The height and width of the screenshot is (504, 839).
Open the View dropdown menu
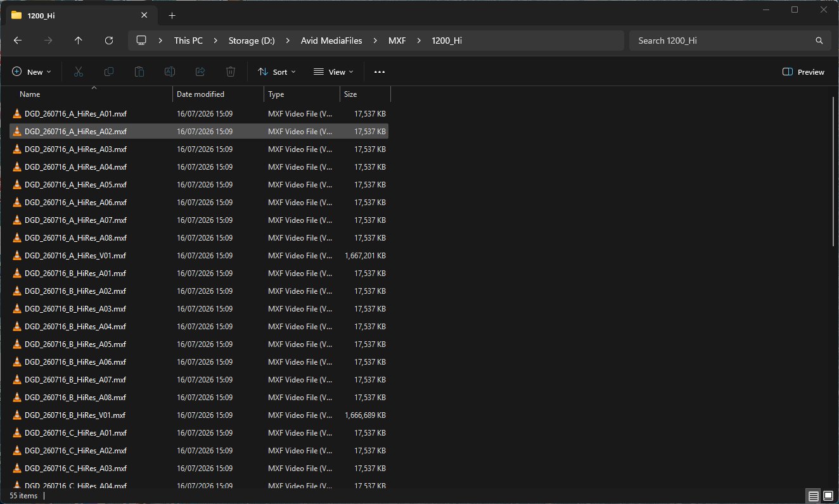pos(334,72)
